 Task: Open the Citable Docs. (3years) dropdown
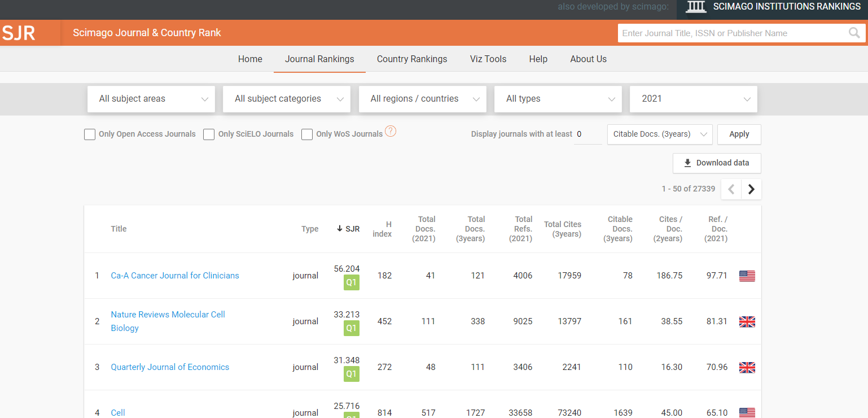[660, 134]
